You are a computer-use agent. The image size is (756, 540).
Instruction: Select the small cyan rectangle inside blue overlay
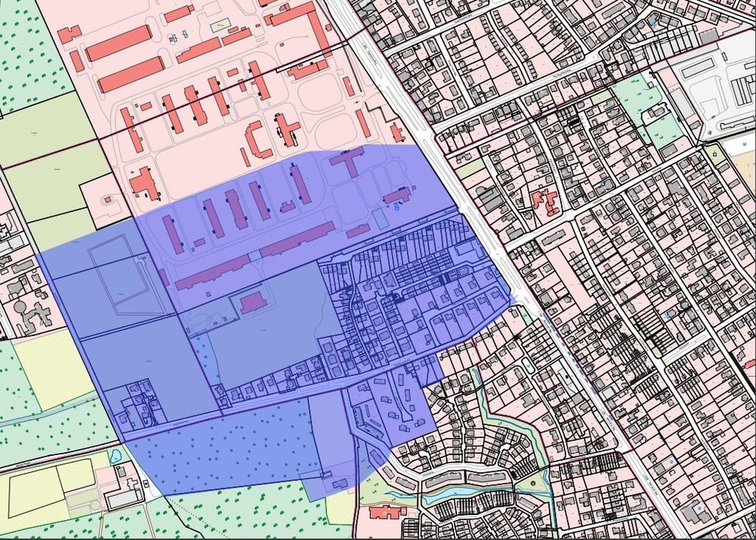click(379, 219)
